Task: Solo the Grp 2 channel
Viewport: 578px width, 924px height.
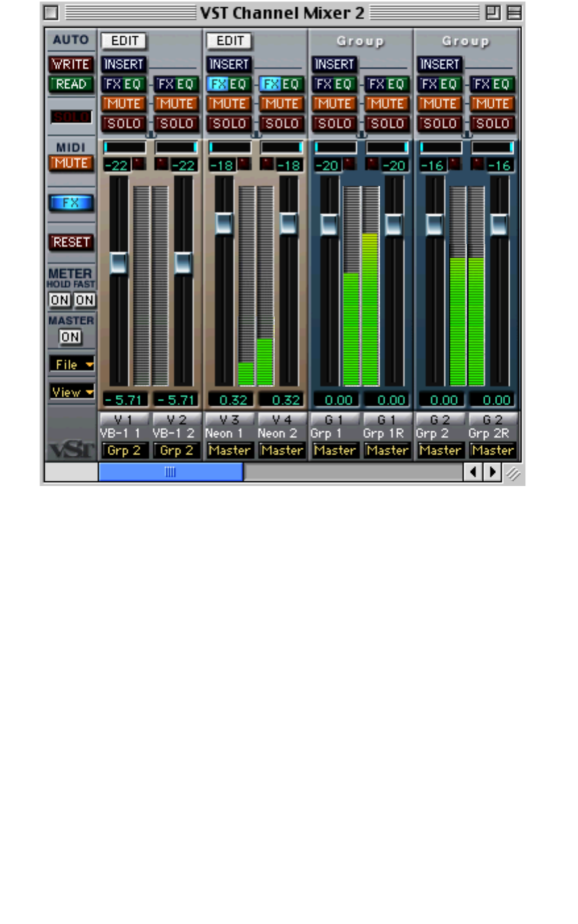Action: tap(440, 124)
